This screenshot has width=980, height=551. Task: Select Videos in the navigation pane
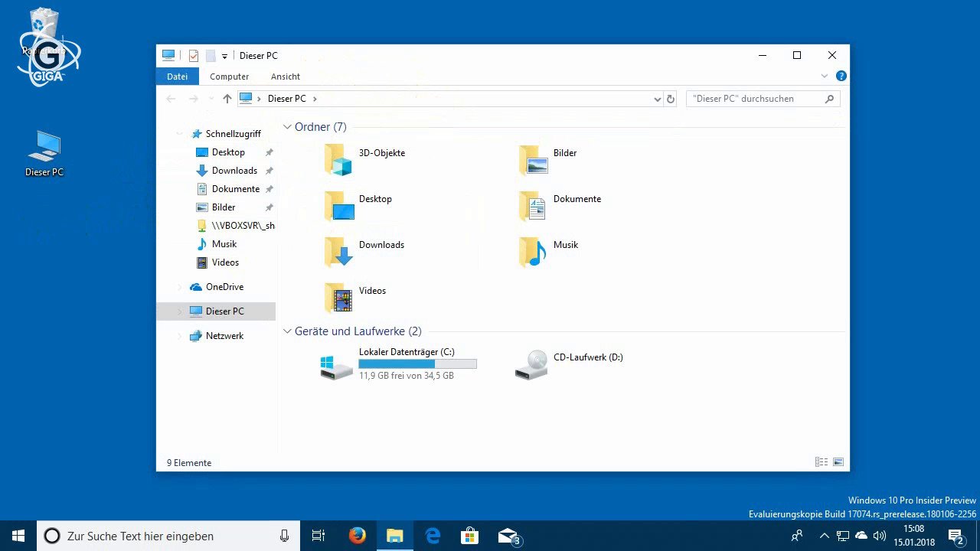[x=225, y=262]
